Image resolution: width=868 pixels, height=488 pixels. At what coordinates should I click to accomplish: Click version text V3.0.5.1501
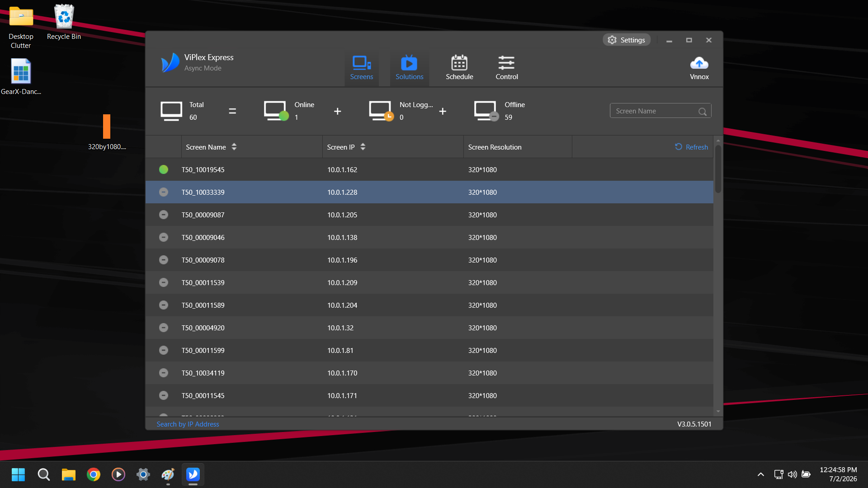[x=694, y=424]
